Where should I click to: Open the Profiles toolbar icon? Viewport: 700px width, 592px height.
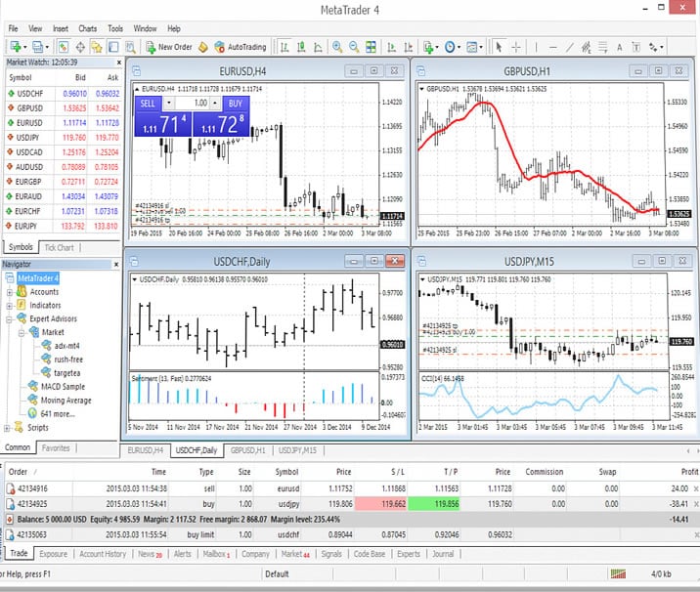coord(37,47)
